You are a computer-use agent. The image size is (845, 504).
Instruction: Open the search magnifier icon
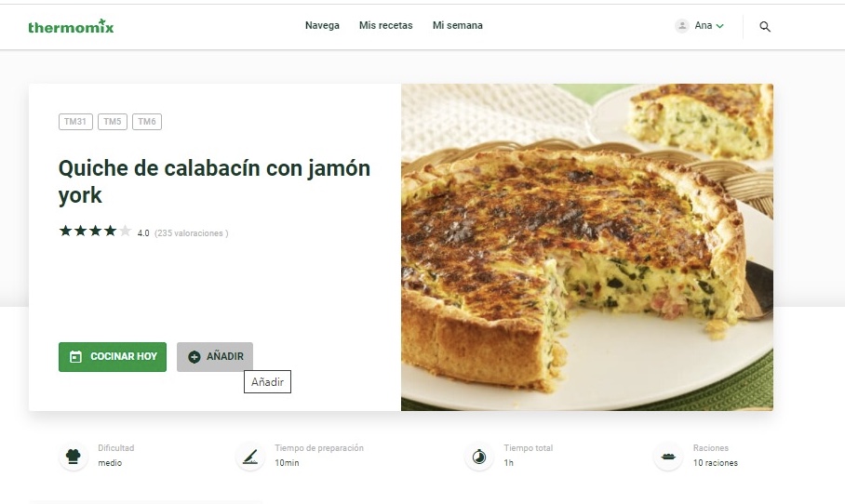pyautogui.click(x=765, y=26)
